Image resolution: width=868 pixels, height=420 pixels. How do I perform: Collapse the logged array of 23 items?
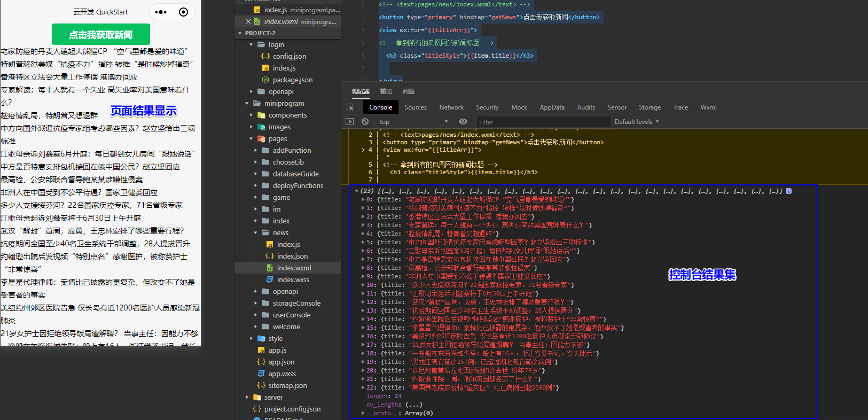click(x=356, y=191)
